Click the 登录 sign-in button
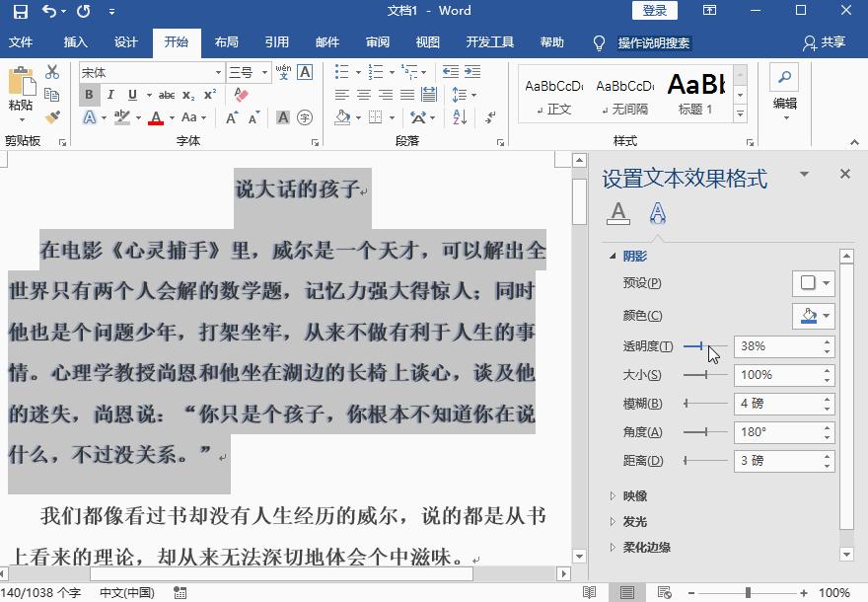 (653, 11)
